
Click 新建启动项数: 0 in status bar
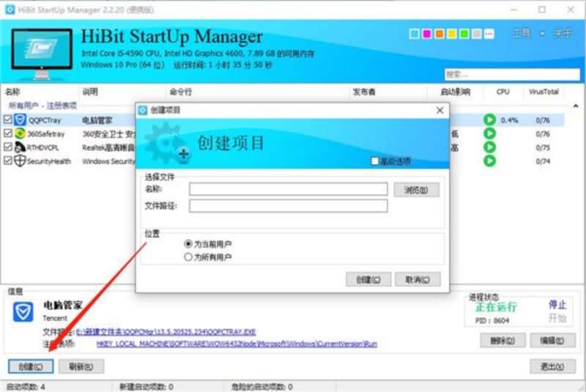tap(146, 387)
